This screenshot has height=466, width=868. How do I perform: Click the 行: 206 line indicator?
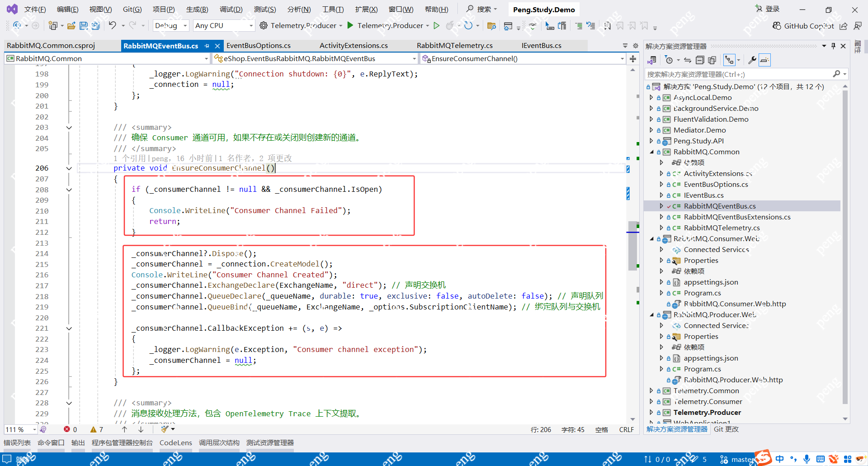pyautogui.click(x=541, y=429)
